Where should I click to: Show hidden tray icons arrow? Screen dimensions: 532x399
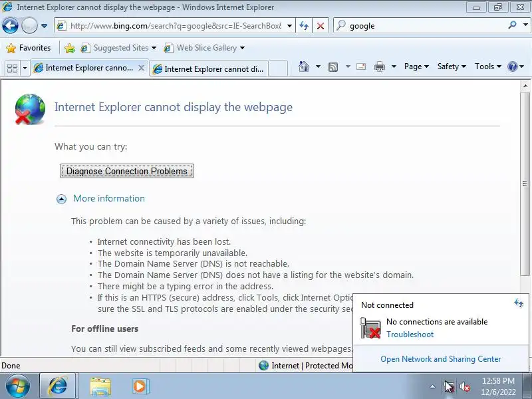click(x=432, y=386)
